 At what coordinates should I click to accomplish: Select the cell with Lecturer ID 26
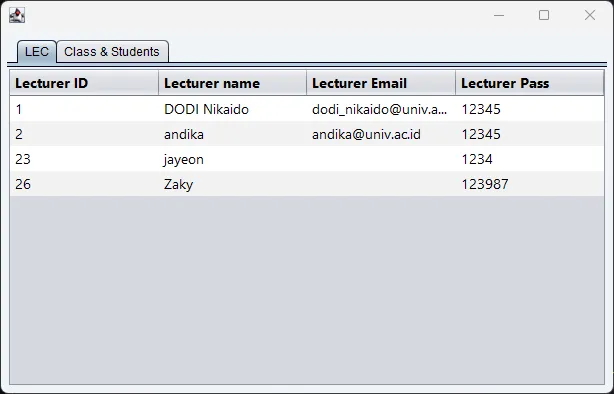coord(84,184)
